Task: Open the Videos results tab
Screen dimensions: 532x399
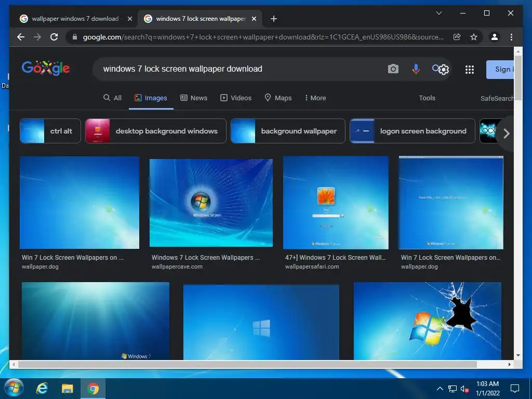Action: [x=236, y=98]
